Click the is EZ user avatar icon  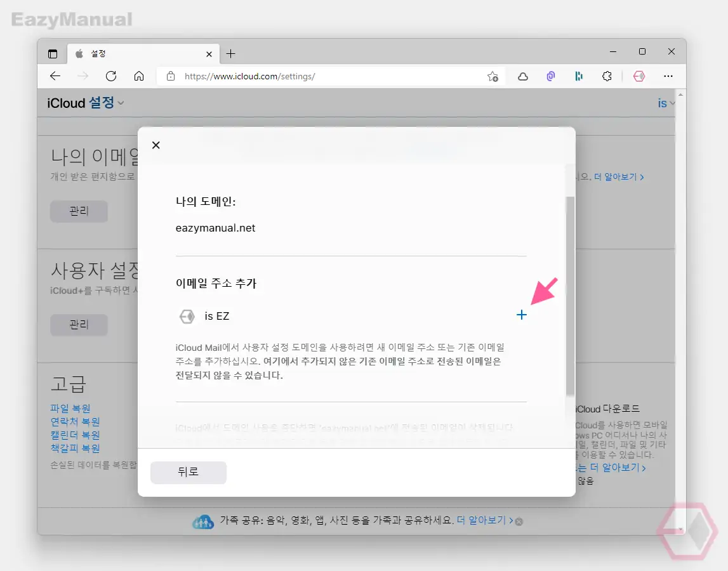pos(187,316)
